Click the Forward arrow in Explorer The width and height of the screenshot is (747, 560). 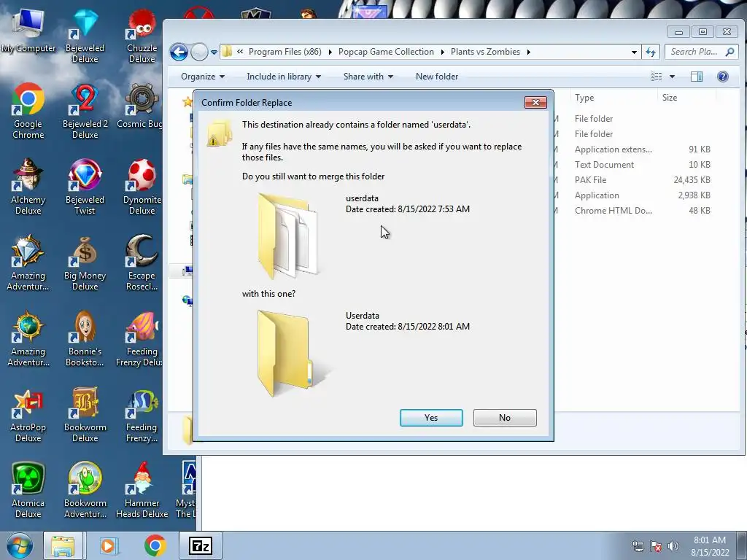coord(200,52)
